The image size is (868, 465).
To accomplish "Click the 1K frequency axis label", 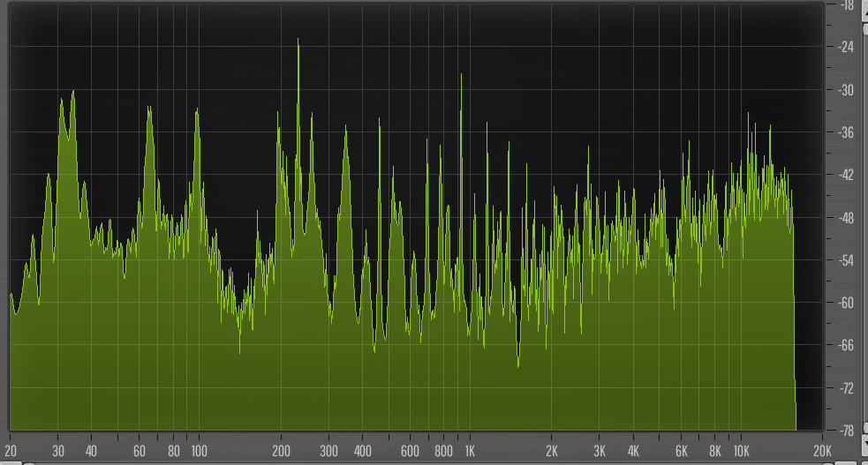I will pos(470,451).
